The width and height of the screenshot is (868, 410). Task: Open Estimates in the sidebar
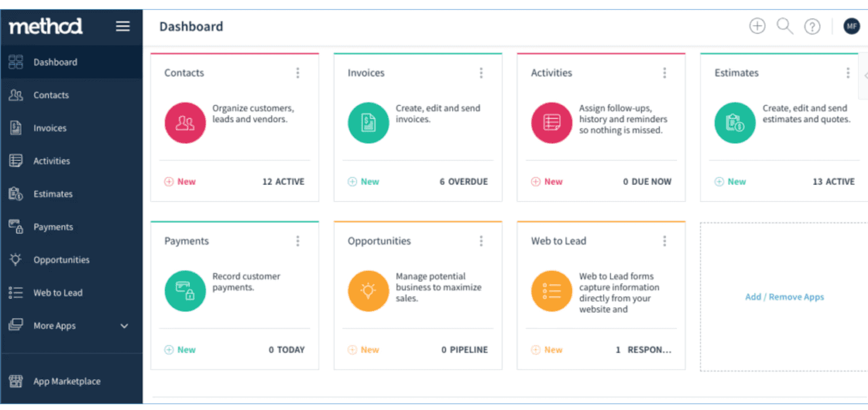pyautogui.click(x=71, y=194)
